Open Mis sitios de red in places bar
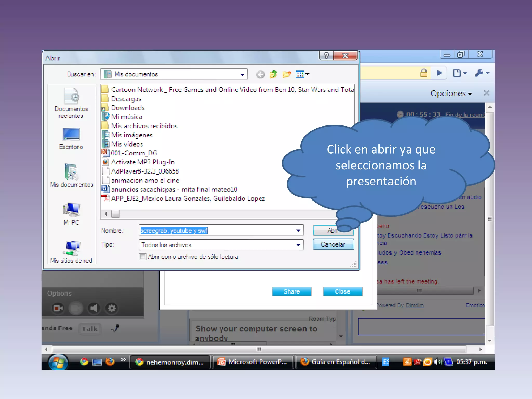This screenshot has width=532, height=399. (71, 252)
